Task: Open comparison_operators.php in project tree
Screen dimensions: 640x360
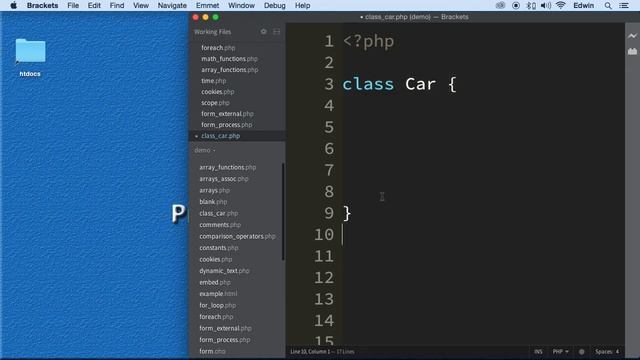Action: (237, 236)
